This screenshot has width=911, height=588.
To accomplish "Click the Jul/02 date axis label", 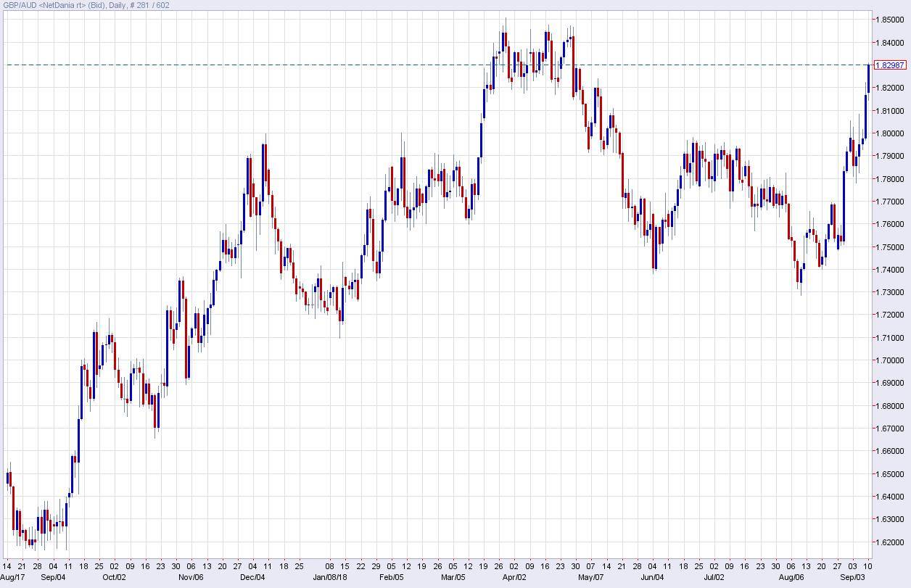I will 714,578.
